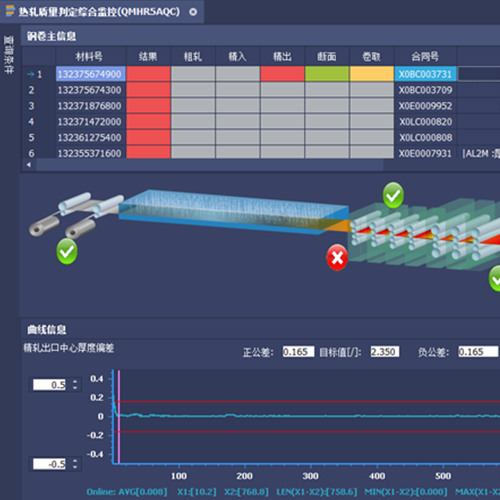Click the red X status icon on the mill line
This screenshot has height=500, width=500.
[337, 257]
